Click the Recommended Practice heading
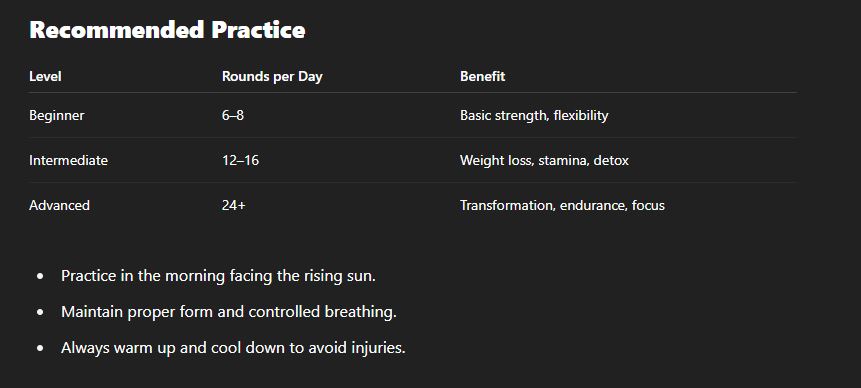 pos(167,30)
